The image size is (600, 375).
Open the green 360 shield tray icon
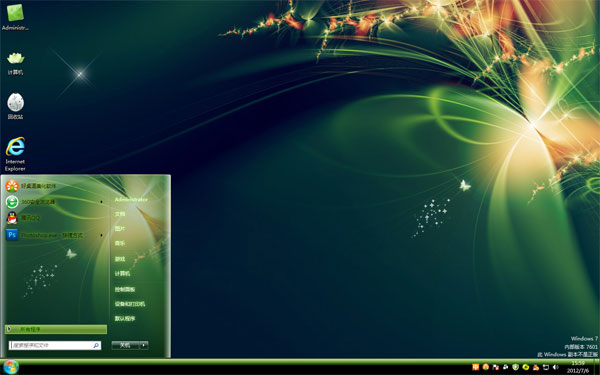[x=515, y=367]
